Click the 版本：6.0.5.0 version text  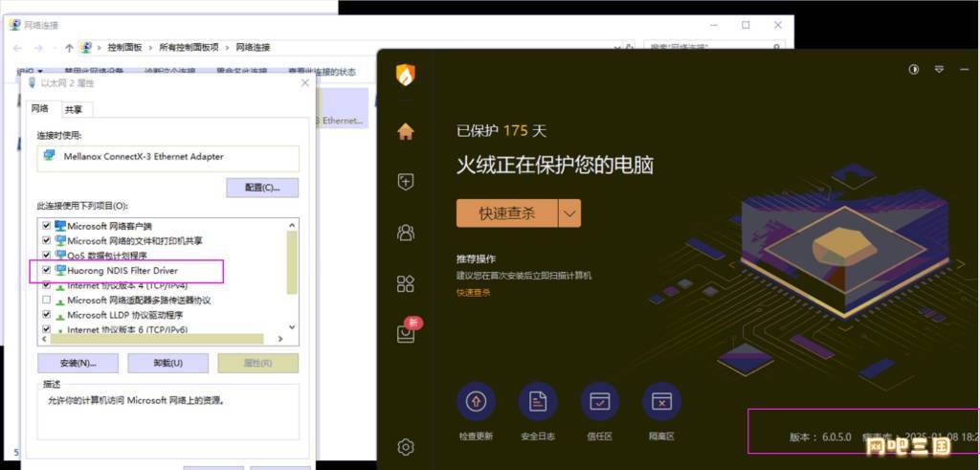pyautogui.click(x=820, y=436)
